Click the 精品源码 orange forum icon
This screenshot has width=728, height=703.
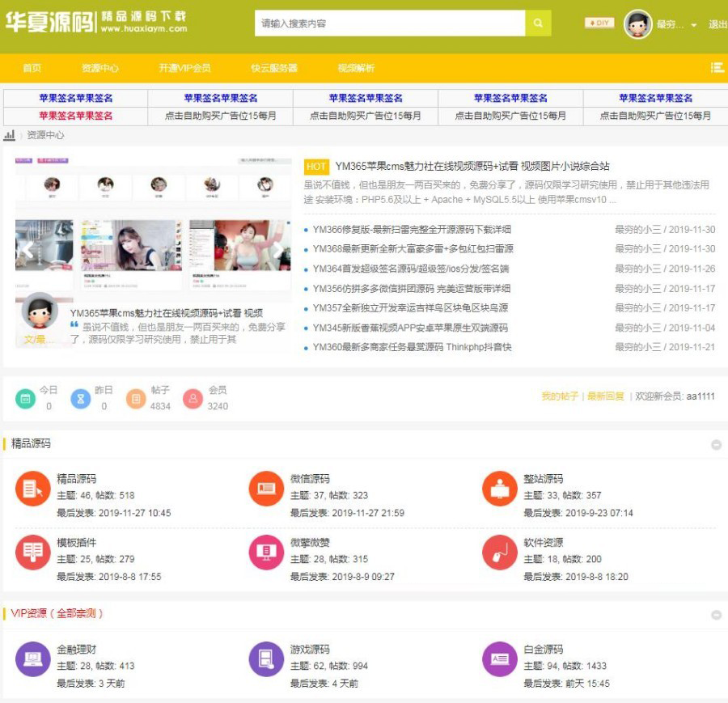(x=32, y=489)
